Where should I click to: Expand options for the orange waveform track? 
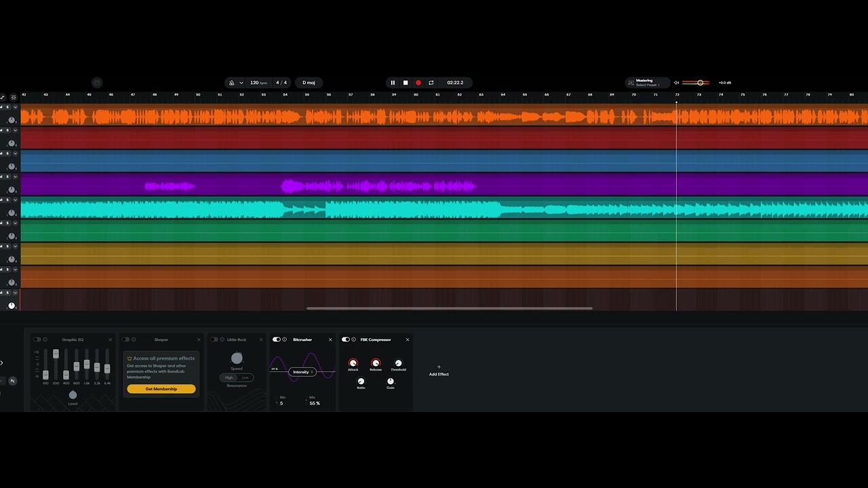point(15,107)
